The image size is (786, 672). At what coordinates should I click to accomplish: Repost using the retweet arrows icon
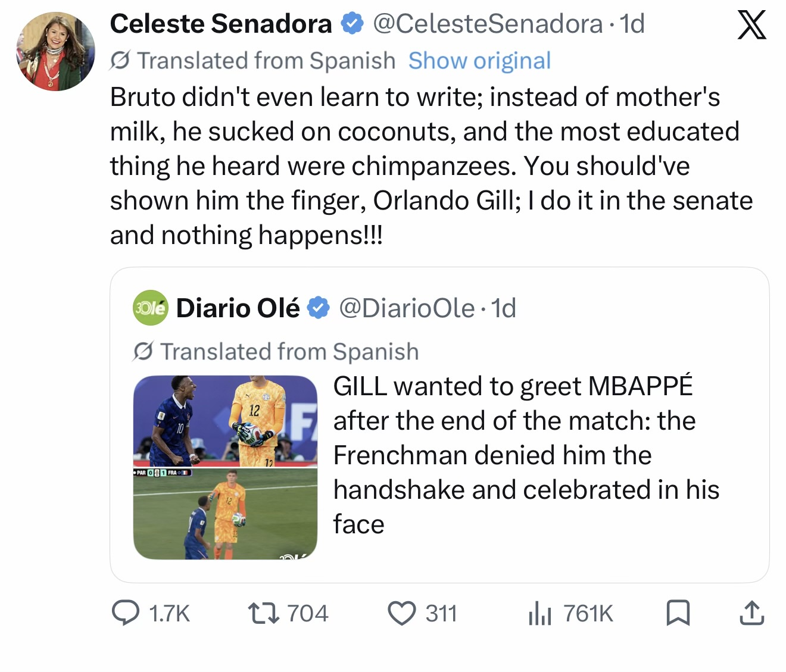[264, 613]
